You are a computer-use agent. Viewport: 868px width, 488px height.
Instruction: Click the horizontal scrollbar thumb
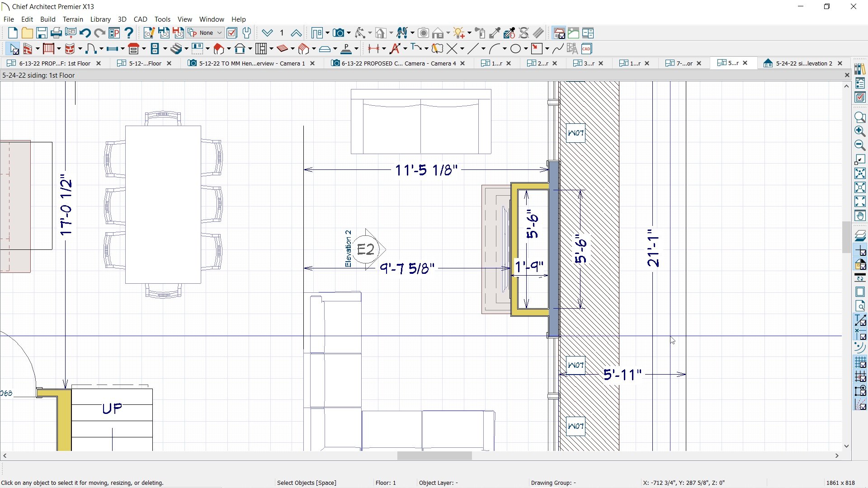pyautogui.click(x=434, y=456)
